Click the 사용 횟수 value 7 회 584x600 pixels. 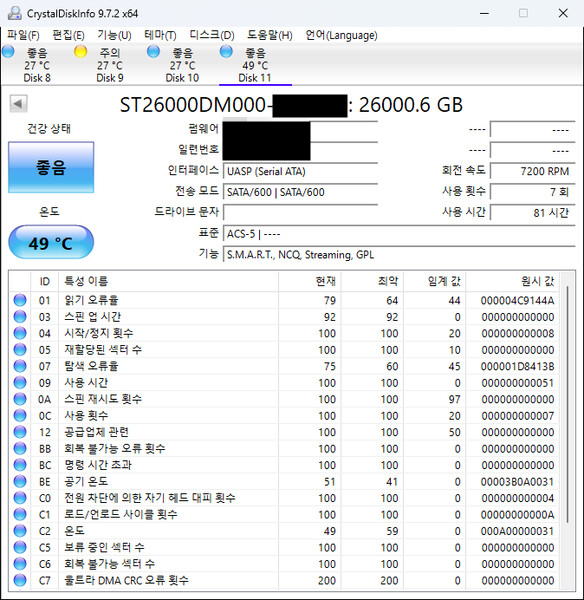(x=533, y=192)
